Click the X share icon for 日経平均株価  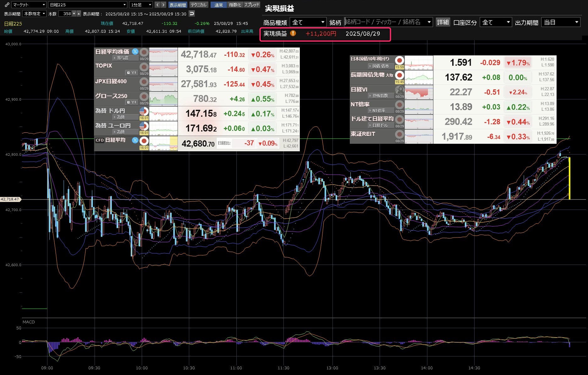135,52
